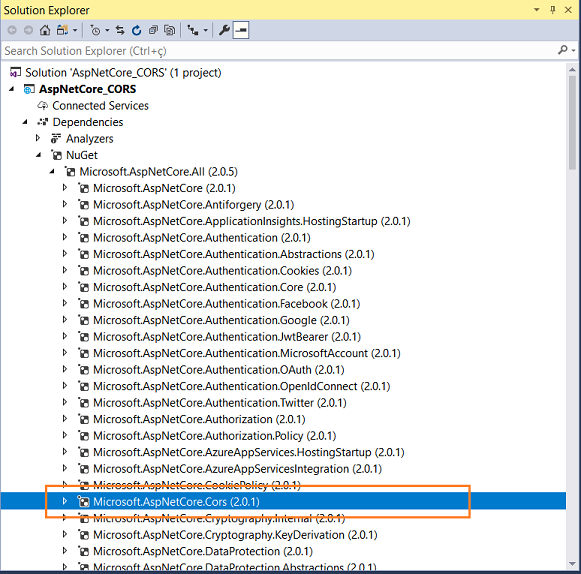Open dropdown next to solutions view icon

click(75, 30)
